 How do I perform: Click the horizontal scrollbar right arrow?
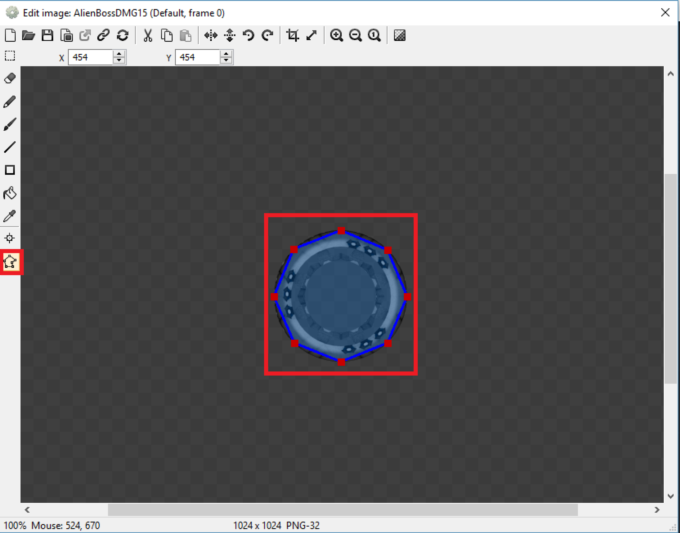pos(657,510)
